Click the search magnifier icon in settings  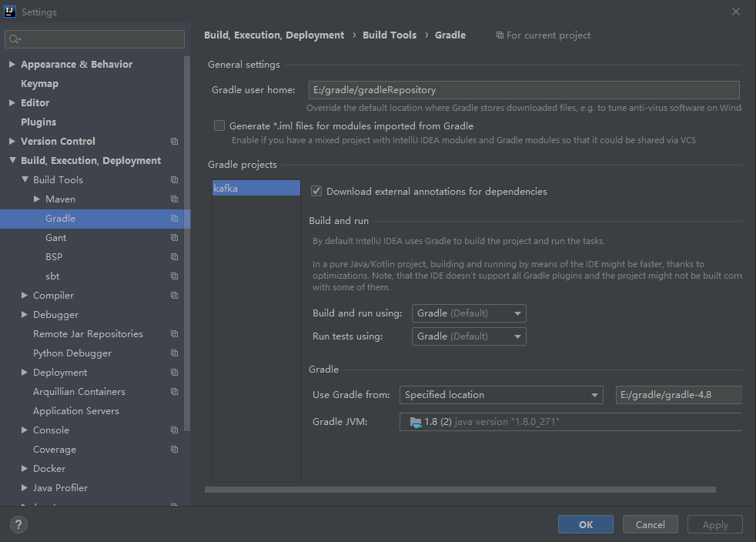tap(15, 39)
